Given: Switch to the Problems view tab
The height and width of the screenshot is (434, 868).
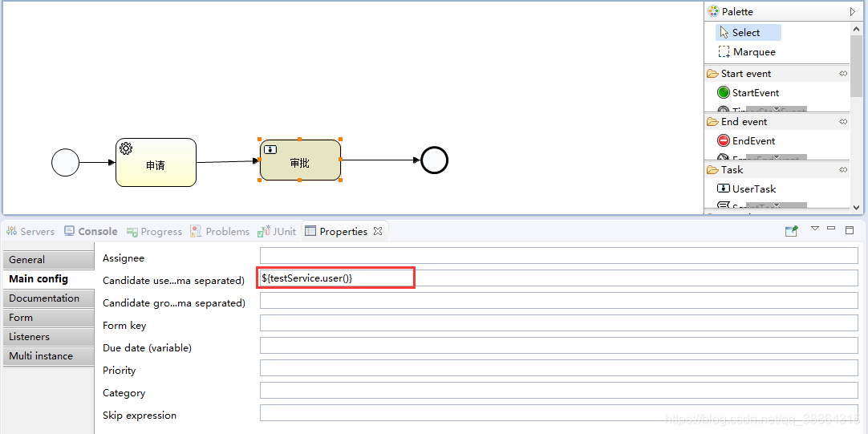Looking at the screenshot, I should [220, 231].
